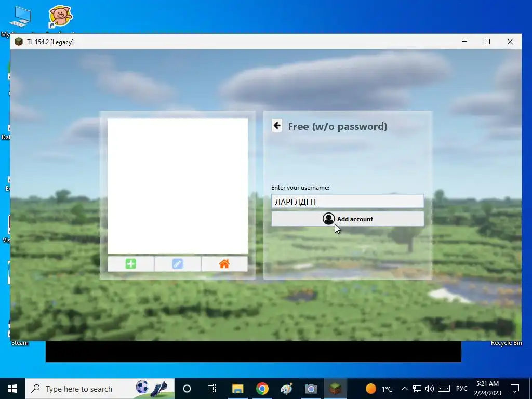Image resolution: width=532 pixels, height=399 pixels.
Task: Open the Paint palette app on the taskbar
Action: (x=286, y=389)
